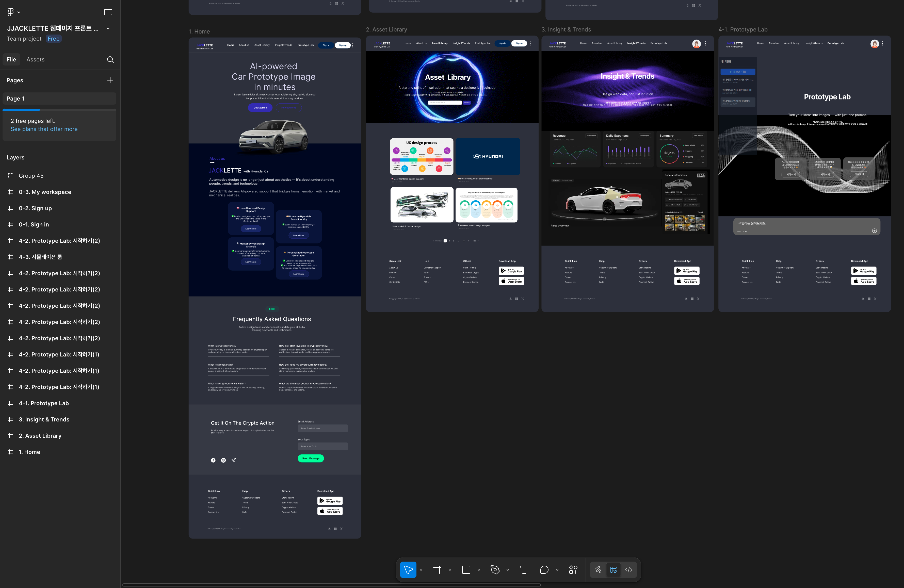Select the 3. Insight & Trends layer
The height and width of the screenshot is (588, 904).
[x=44, y=419]
